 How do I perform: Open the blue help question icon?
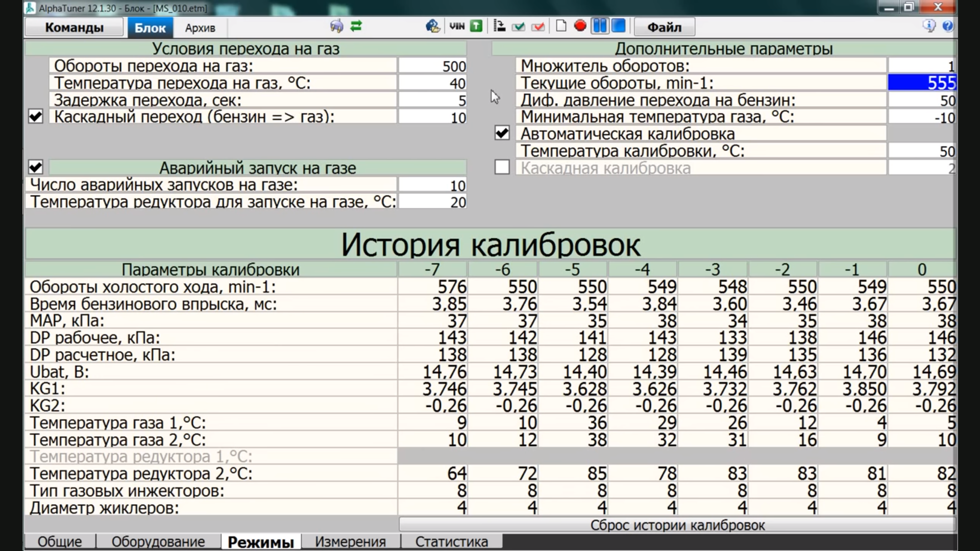point(947,26)
